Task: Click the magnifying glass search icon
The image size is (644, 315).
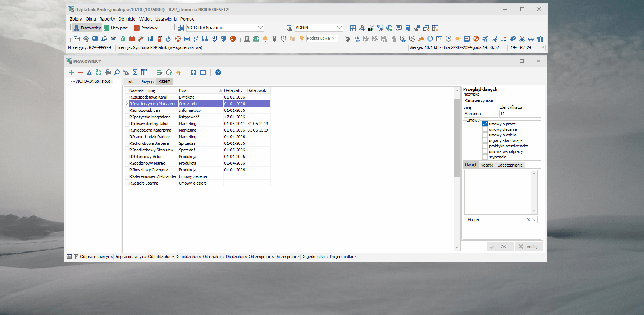Action: tap(117, 72)
